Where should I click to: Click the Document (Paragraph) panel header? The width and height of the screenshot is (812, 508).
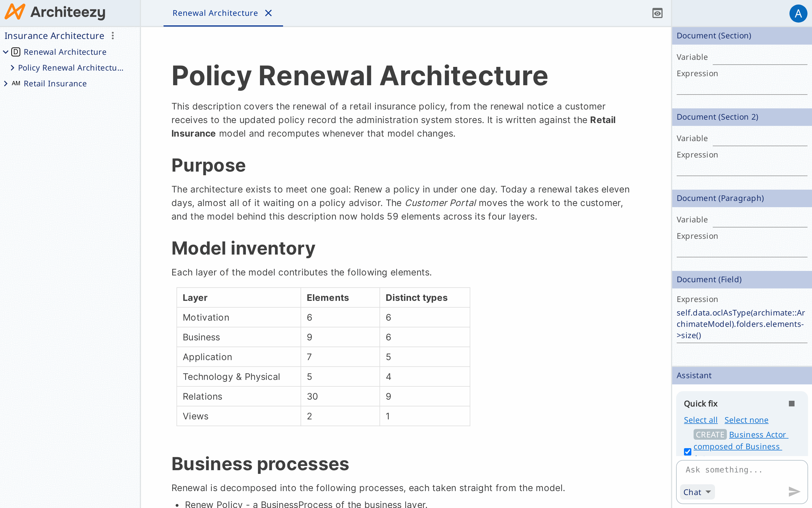(742, 198)
